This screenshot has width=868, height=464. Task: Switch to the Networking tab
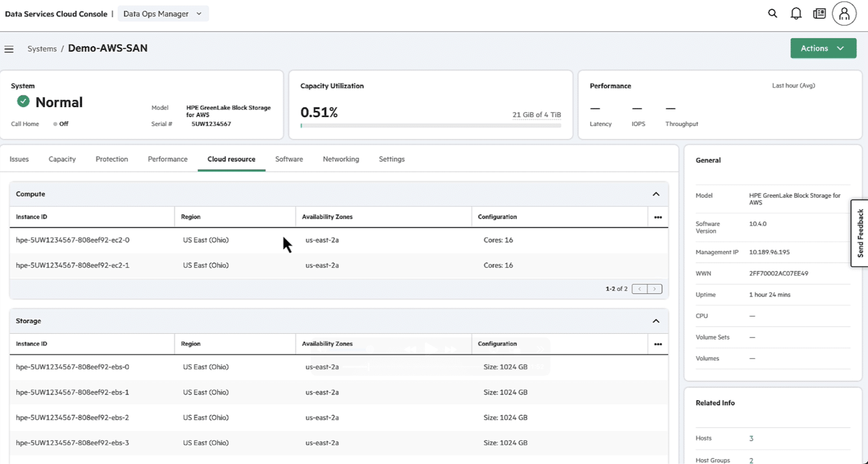(341, 159)
